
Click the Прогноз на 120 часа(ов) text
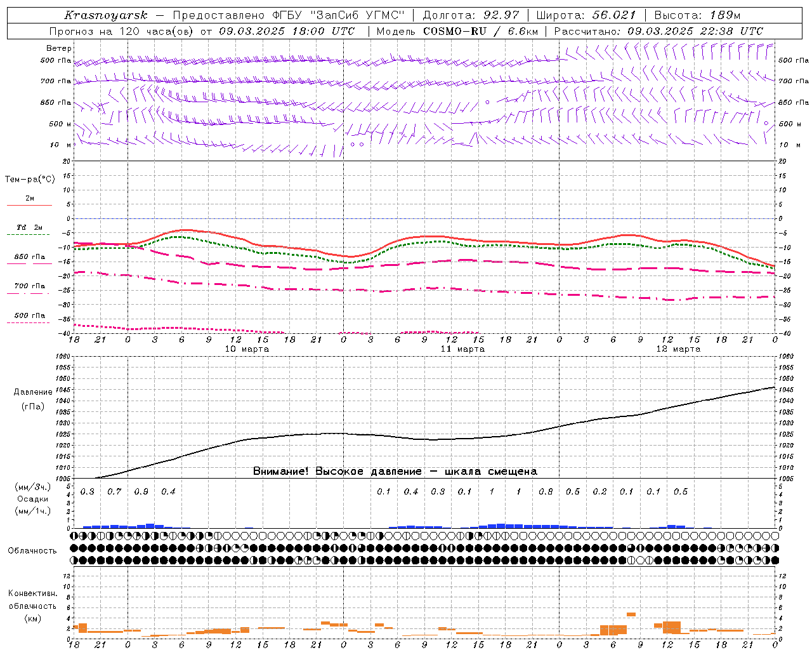(x=121, y=31)
